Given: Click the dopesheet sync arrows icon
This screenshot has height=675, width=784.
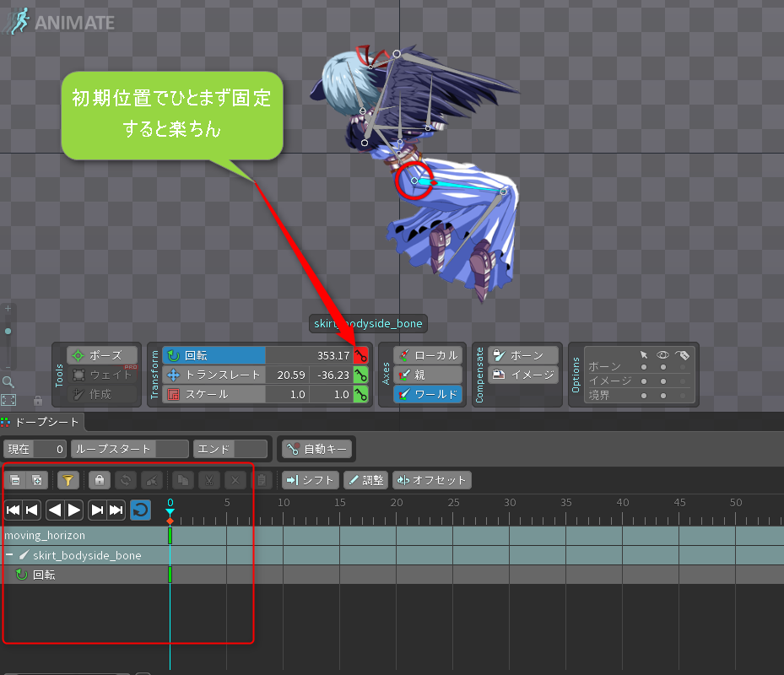Looking at the screenshot, I should point(126,480).
